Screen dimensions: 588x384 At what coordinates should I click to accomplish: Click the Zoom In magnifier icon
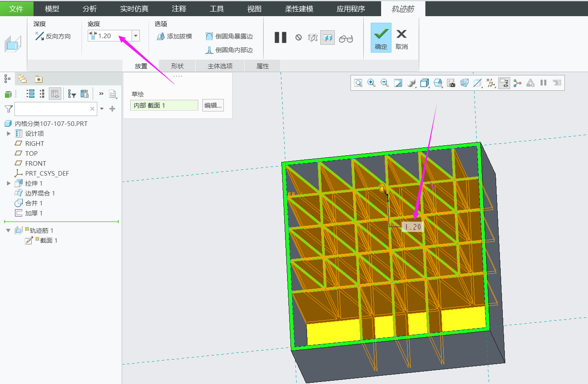click(371, 83)
